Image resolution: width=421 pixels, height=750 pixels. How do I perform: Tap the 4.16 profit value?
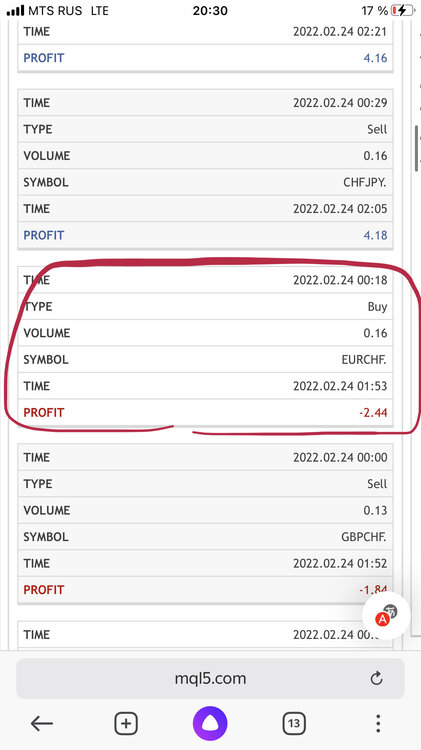(375, 58)
